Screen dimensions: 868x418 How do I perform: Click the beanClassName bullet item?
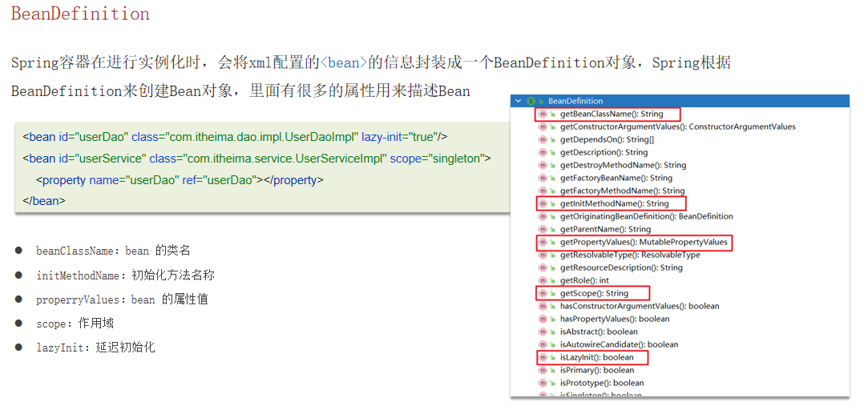click(113, 251)
